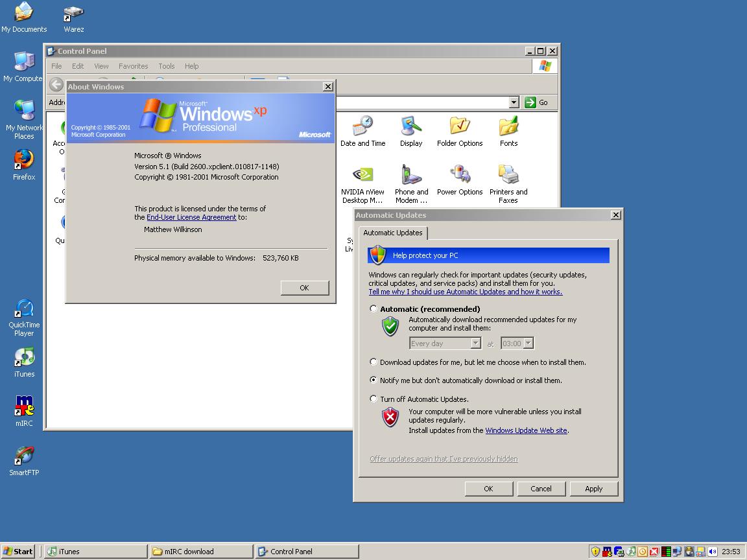Image resolution: width=747 pixels, height=560 pixels.
Task: Click OK in the About Windows dialog
Action: click(305, 287)
